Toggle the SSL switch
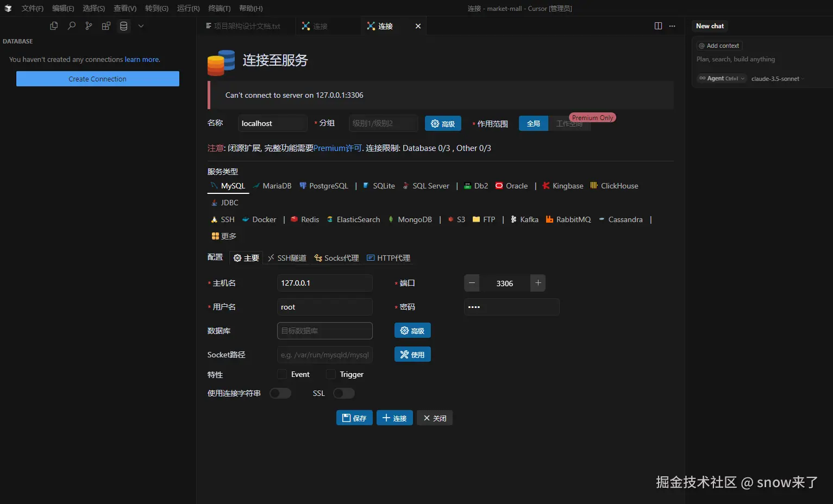Viewport: 833px width, 504px height. point(344,393)
